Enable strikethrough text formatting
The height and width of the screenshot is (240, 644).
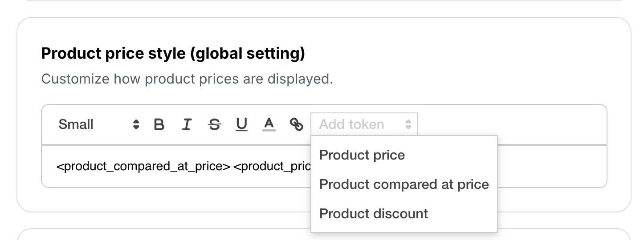tap(214, 125)
